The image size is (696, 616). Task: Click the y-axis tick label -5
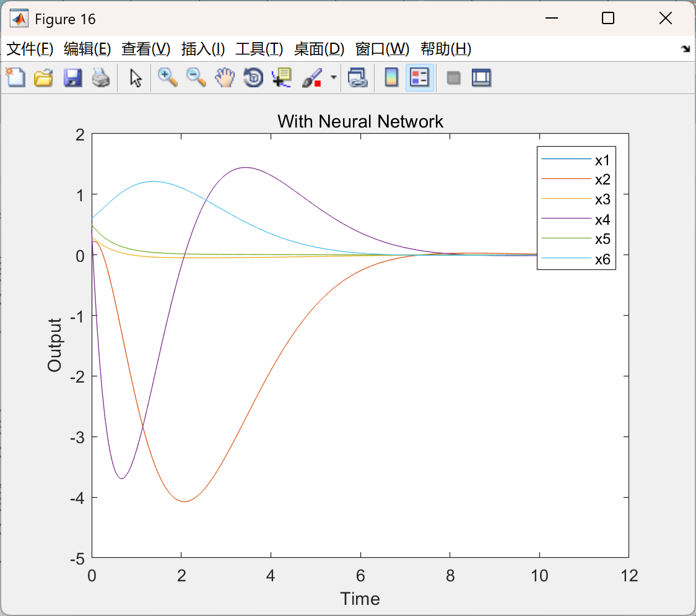pyautogui.click(x=77, y=559)
